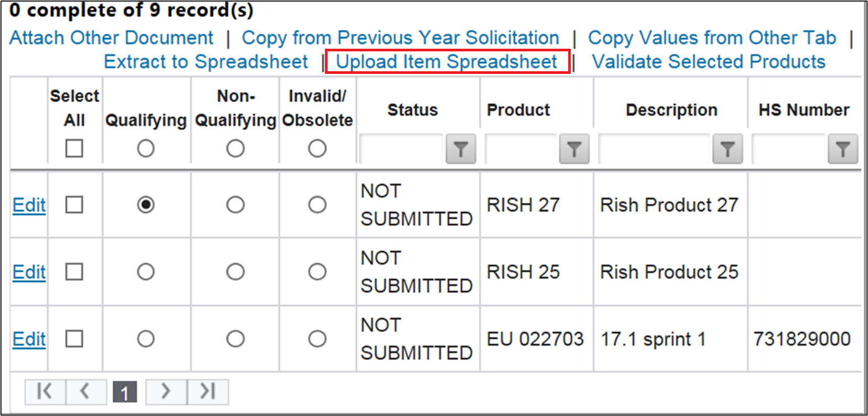The width and height of the screenshot is (868, 416).
Task: Click the Product filter text field
Action: [x=520, y=149]
